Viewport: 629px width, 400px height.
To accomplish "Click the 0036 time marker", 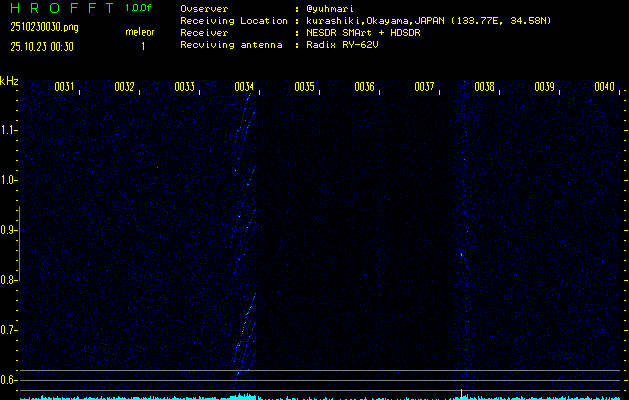I will [x=364, y=87].
